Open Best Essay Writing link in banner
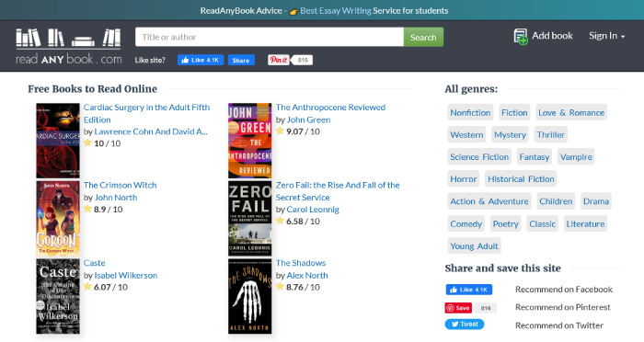The height and width of the screenshot is (342, 644). point(336,11)
